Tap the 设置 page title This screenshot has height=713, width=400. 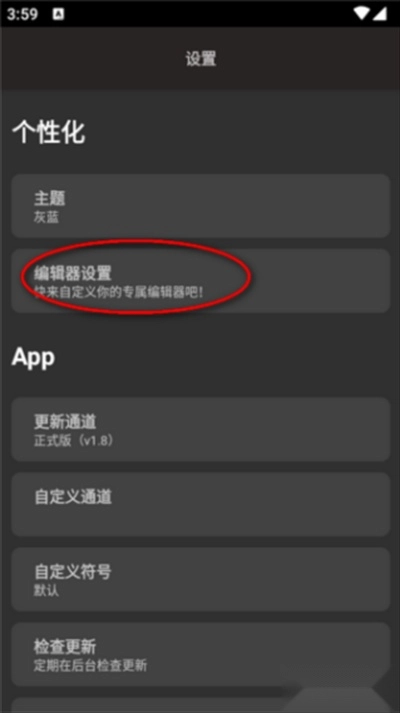click(200, 59)
